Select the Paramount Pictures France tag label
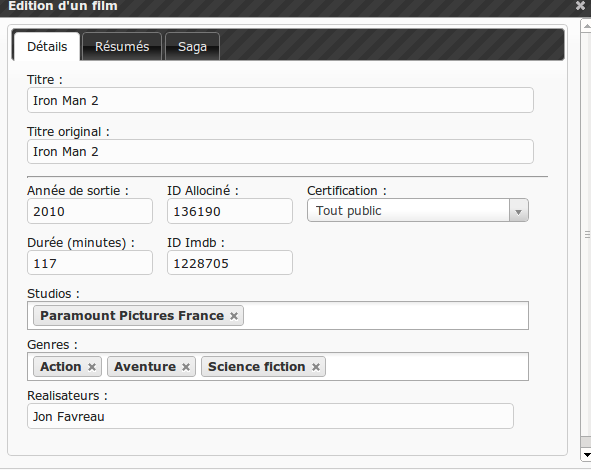 click(132, 315)
